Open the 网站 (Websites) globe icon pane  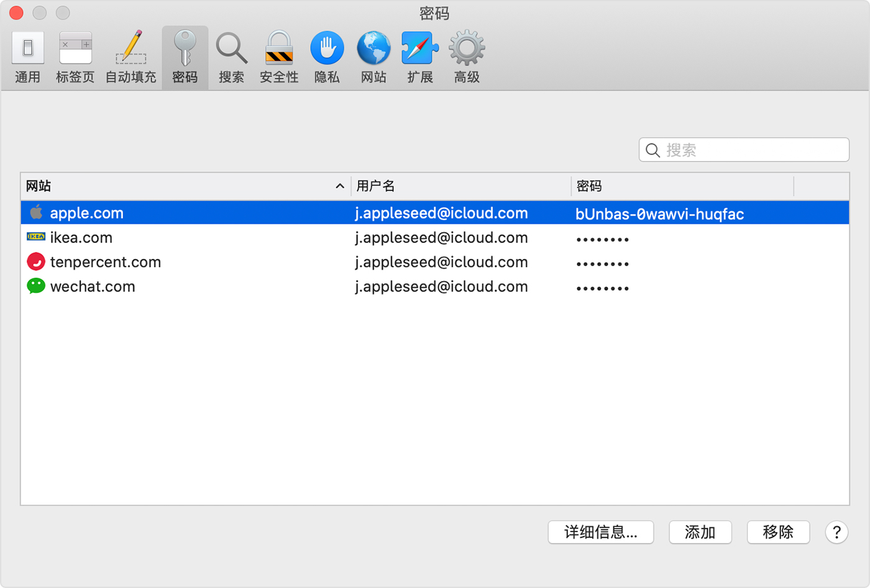click(373, 57)
